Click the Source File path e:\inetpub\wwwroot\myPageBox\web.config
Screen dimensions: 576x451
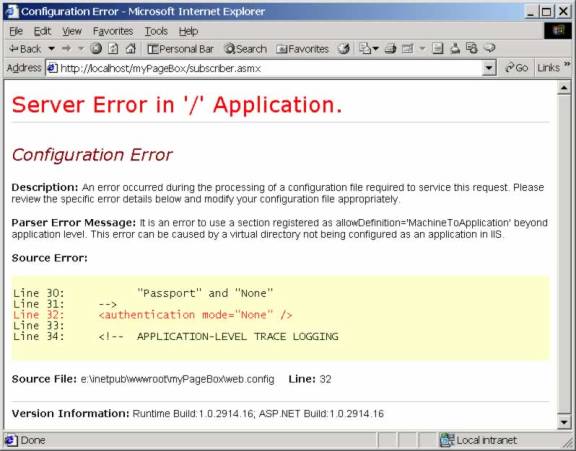[177, 379]
